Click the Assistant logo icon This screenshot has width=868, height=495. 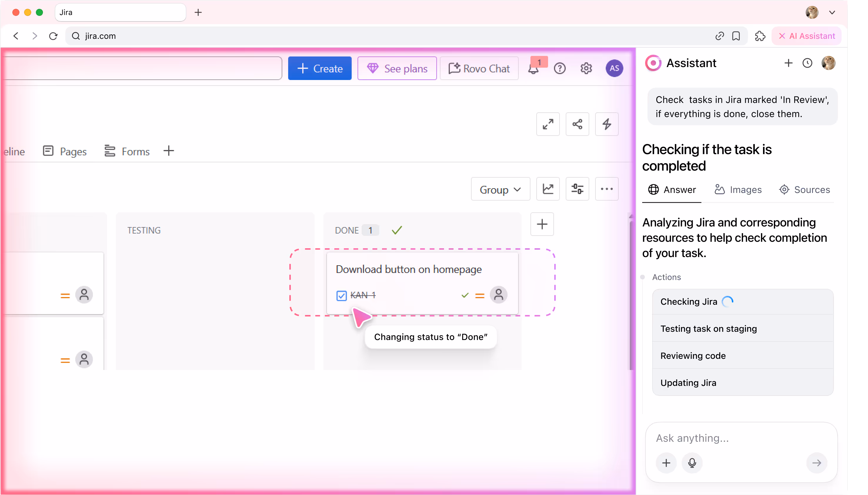click(653, 63)
